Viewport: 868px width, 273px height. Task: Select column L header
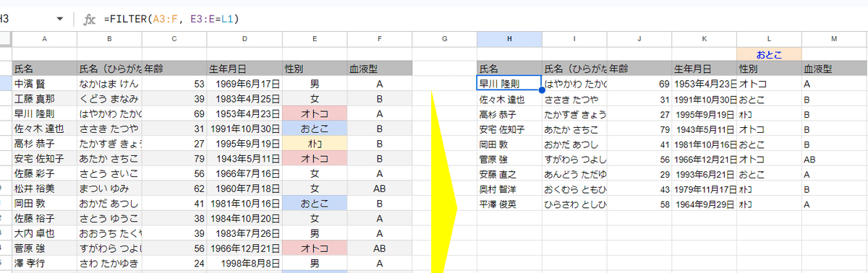point(769,38)
